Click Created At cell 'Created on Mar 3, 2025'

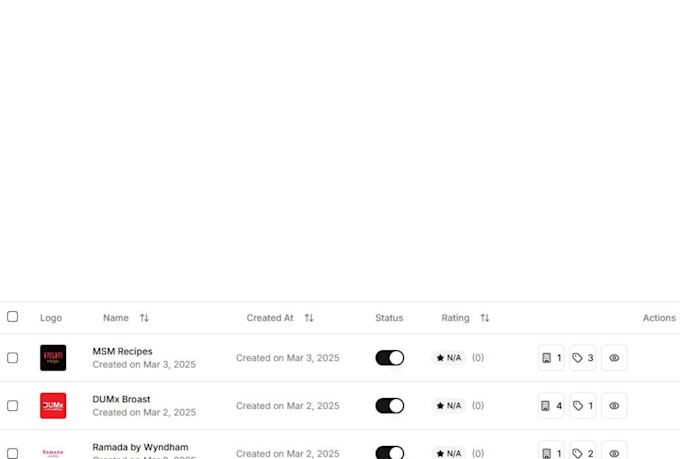point(288,358)
